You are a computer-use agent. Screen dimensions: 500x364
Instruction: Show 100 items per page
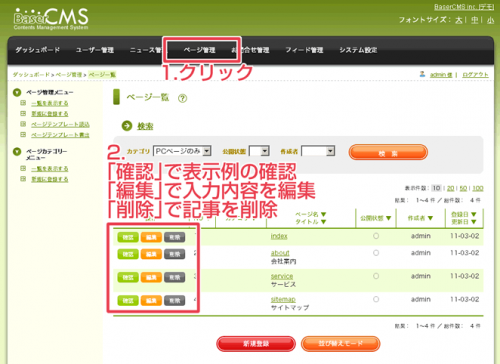coord(478,188)
